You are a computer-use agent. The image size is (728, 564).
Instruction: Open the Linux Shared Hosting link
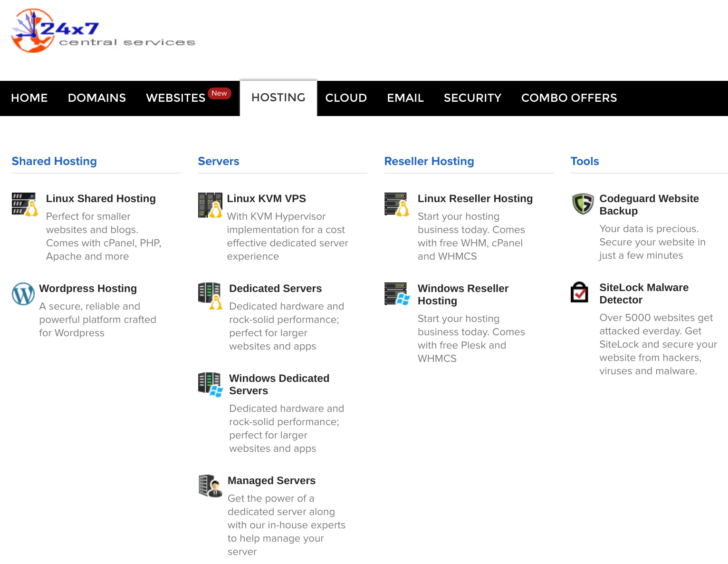pyautogui.click(x=101, y=199)
